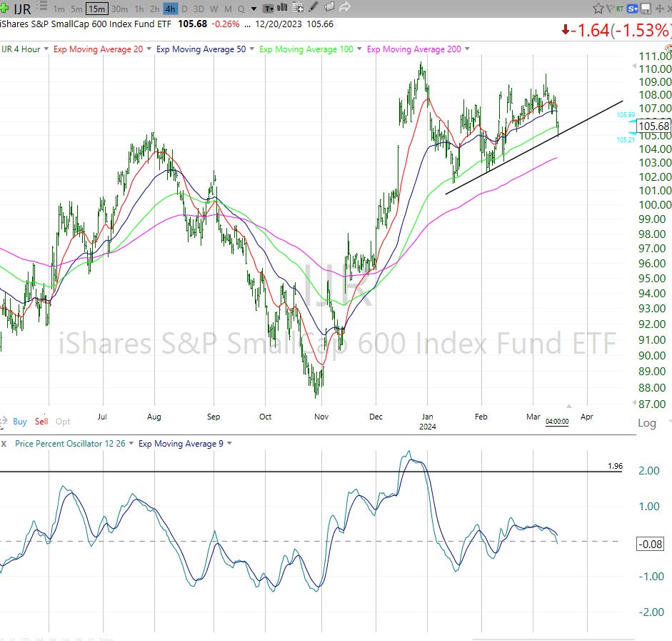
Task: Click the -0.08 oscillator value label
Action: coord(650,544)
